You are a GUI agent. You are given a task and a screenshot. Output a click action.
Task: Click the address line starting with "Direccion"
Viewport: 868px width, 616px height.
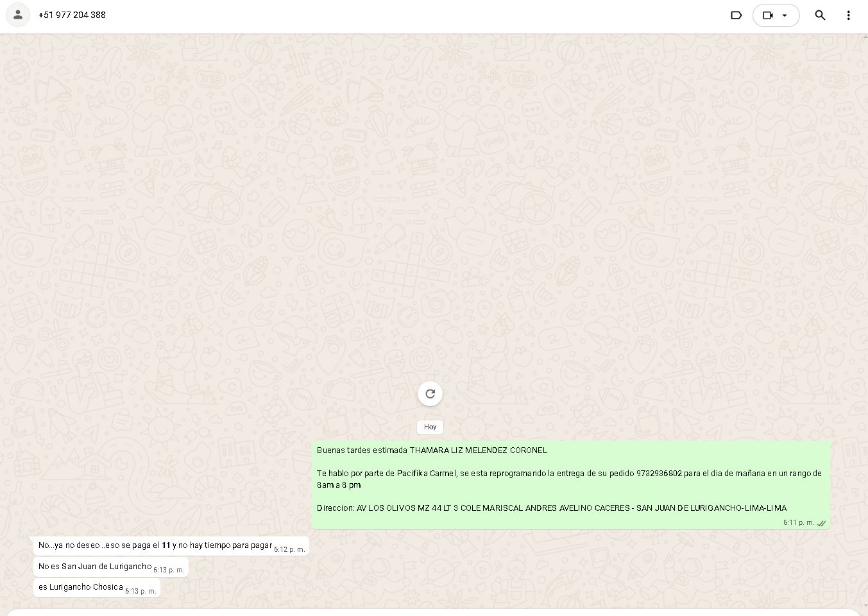click(551, 508)
